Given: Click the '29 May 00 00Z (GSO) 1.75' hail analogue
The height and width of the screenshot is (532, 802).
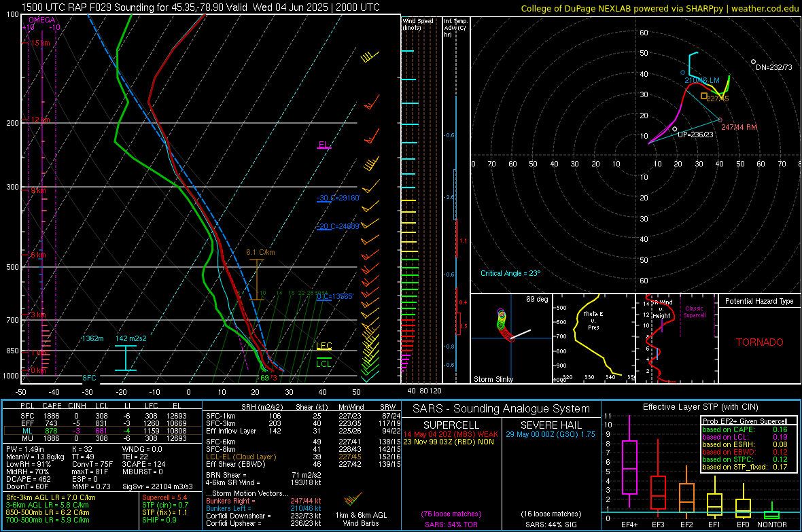Looking at the screenshot, I should (551, 434).
